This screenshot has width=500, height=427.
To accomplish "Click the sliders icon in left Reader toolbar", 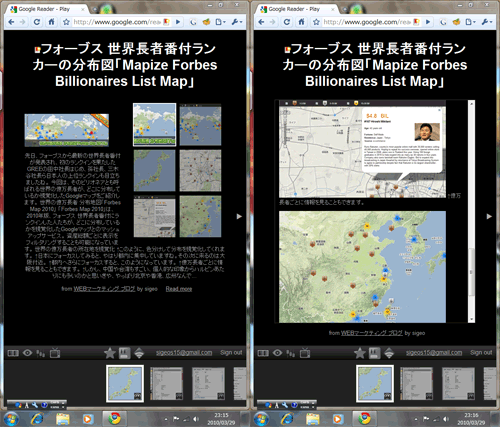I will pos(41,353).
